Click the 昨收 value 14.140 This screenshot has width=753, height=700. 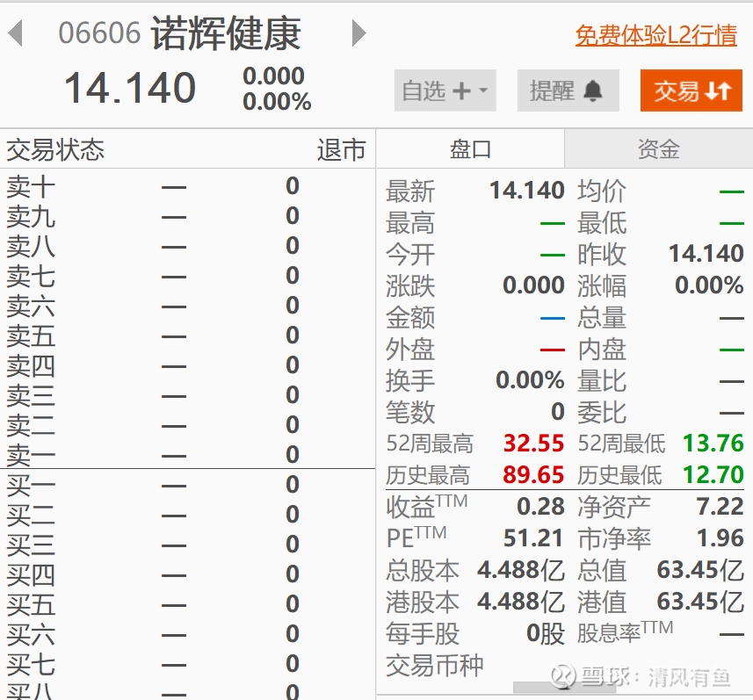tap(706, 254)
